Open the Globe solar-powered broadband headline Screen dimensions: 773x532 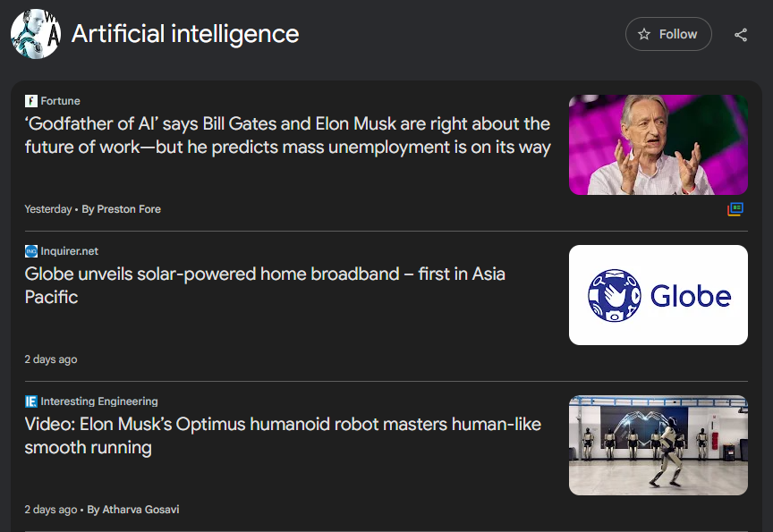[265, 285]
